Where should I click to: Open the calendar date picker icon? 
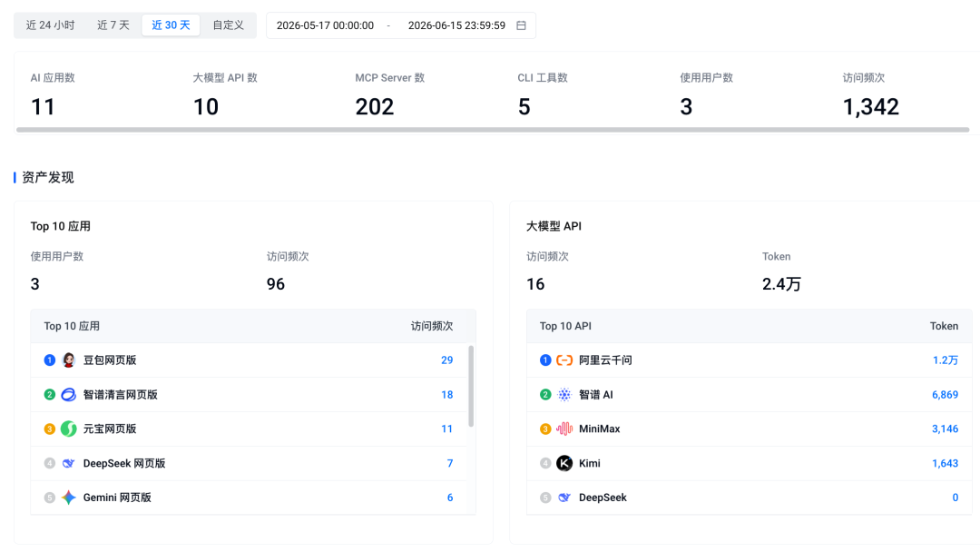[521, 25]
